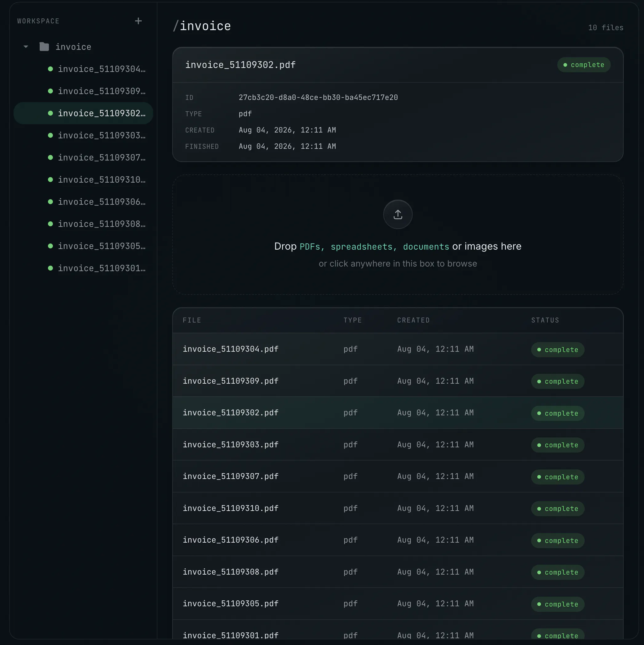Click complete status badge for invoice_51109310.pdf

pyautogui.click(x=558, y=509)
